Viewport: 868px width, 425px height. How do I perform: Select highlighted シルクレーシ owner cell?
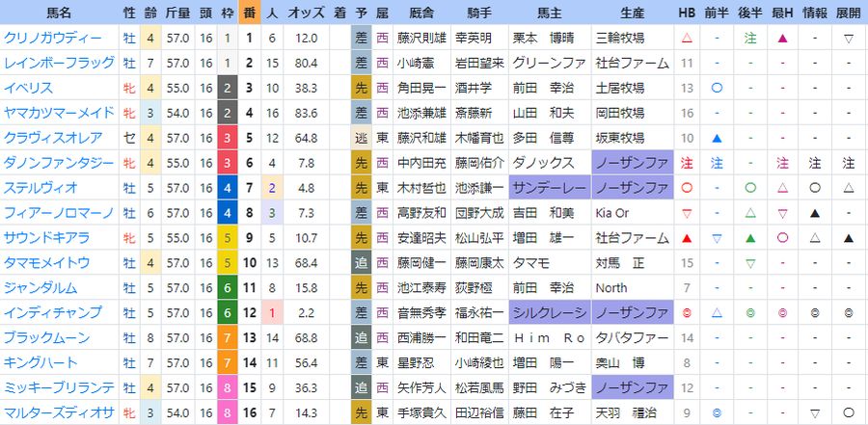550,312
